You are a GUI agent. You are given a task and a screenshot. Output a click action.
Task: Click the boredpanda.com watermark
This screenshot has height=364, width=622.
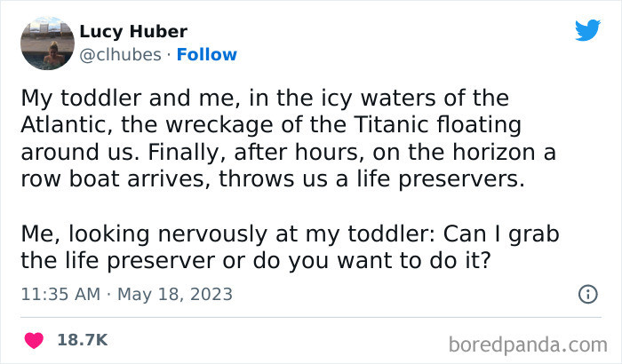[530, 343]
